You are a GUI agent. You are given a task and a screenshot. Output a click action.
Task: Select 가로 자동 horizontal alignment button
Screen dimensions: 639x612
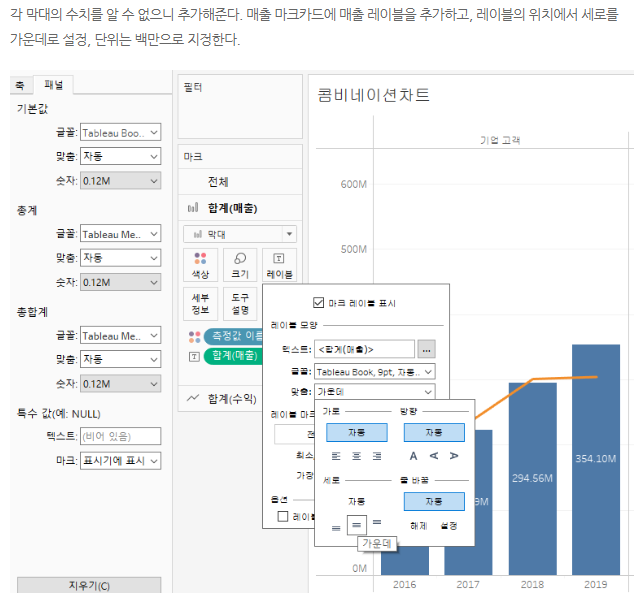357,432
